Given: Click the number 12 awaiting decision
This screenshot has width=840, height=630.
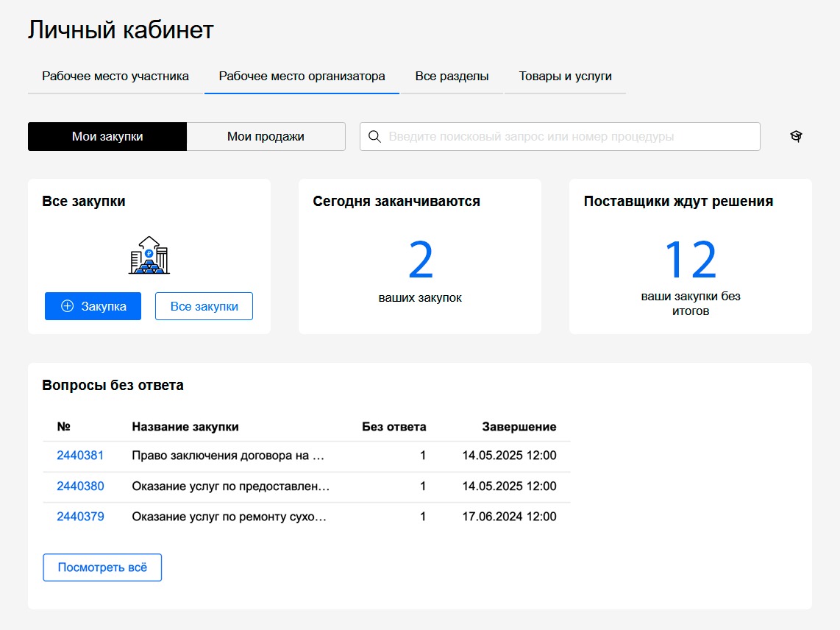Looking at the screenshot, I should pyautogui.click(x=690, y=261).
